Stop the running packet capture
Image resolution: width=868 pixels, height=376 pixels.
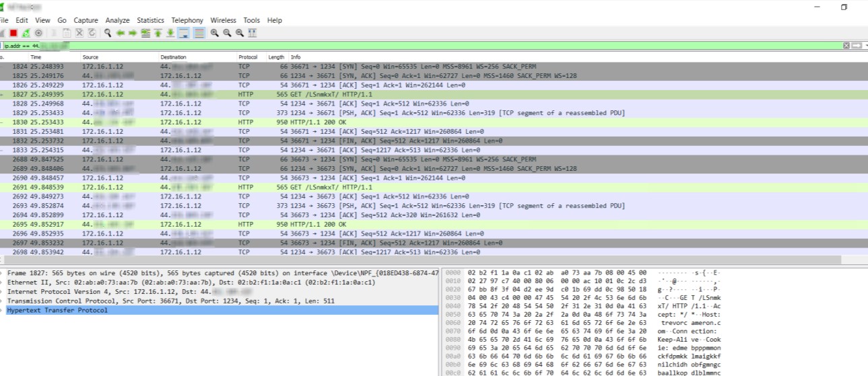tap(13, 32)
